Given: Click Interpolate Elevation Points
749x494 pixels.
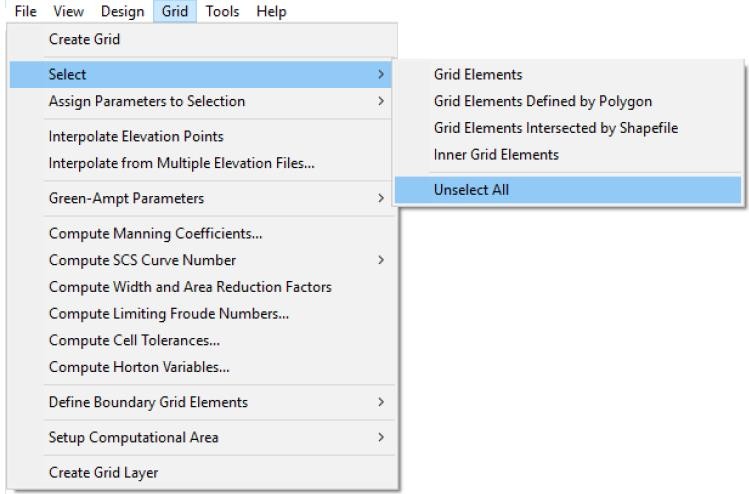Looking at the screenshot, I should pos(136,136).
